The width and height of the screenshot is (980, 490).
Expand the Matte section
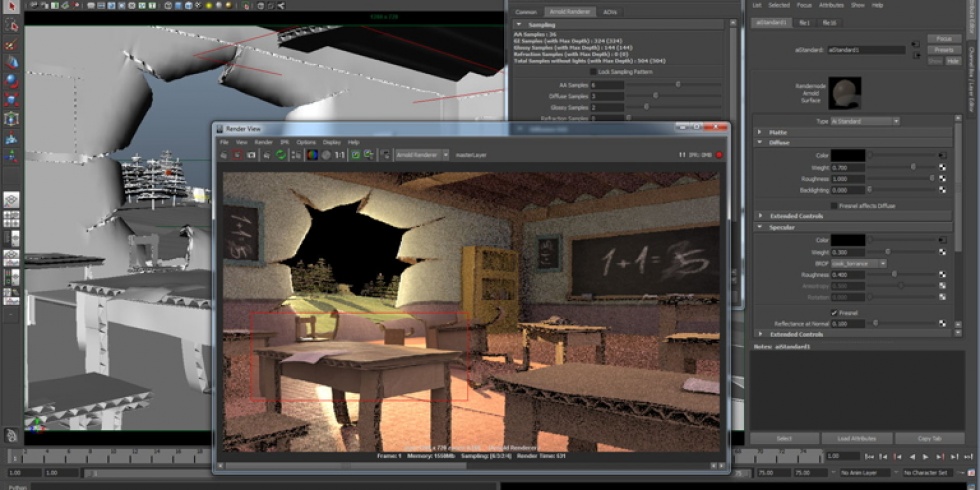point(759,132)
